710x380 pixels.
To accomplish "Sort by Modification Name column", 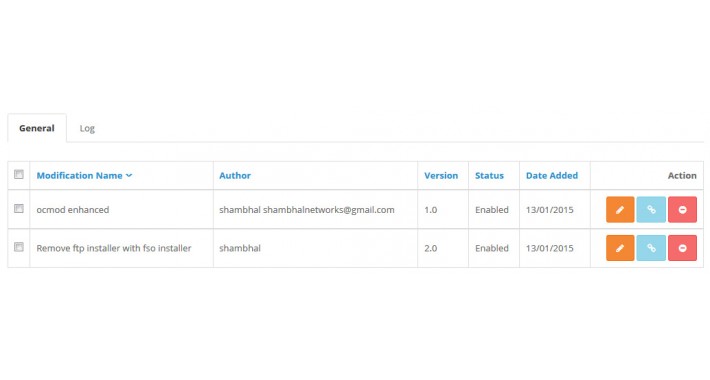I will pyautogui.click(x=79, y=176).
